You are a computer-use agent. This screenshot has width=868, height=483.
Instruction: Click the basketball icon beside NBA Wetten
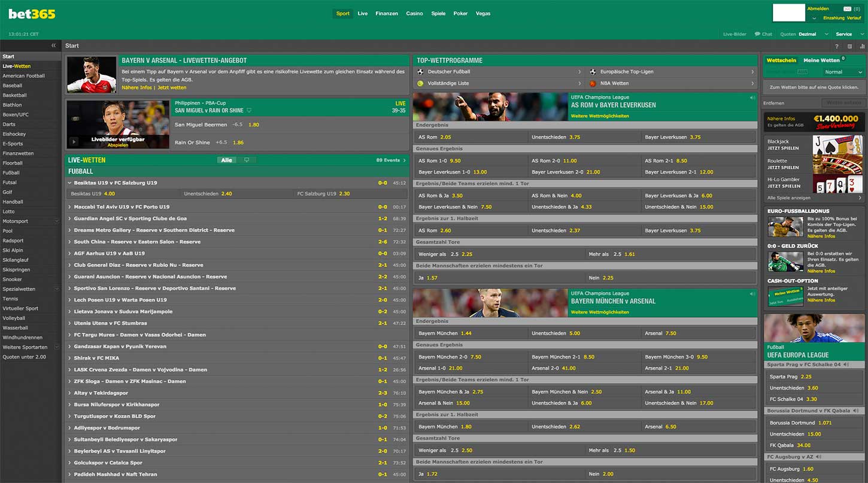coord(593,83)
